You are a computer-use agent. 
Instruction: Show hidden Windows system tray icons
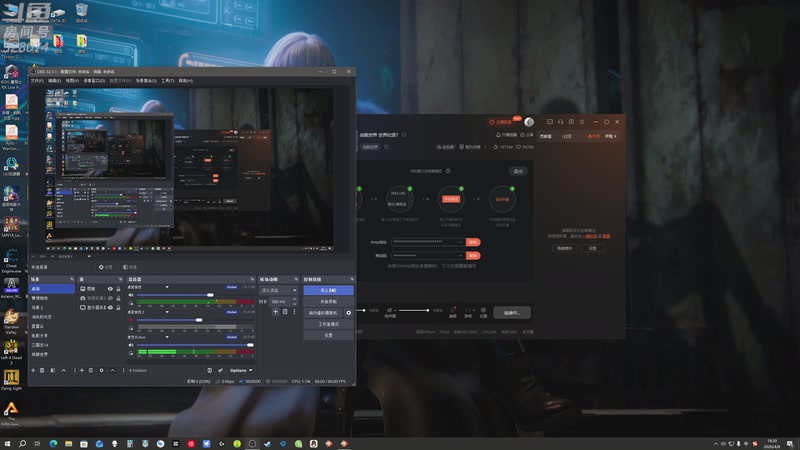[x=715, y=444]
